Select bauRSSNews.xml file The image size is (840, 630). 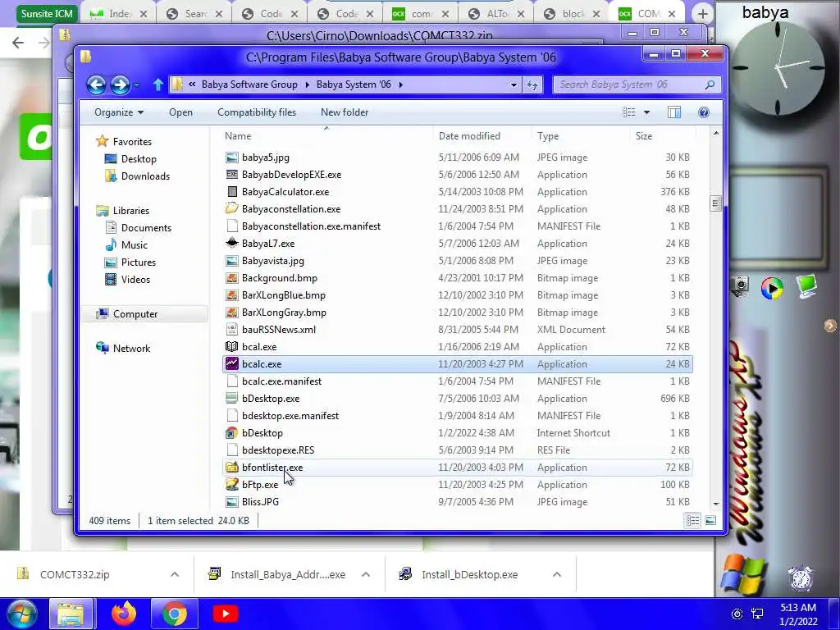[279, 330]
